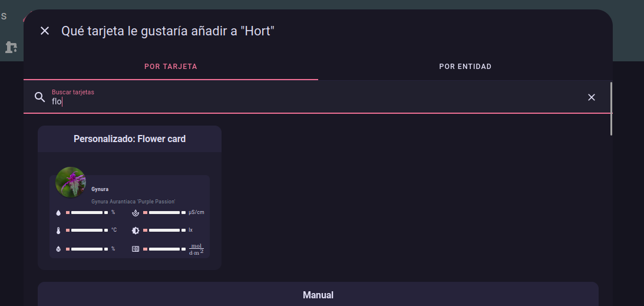Close the add card dialog

(x=45, y=31)
